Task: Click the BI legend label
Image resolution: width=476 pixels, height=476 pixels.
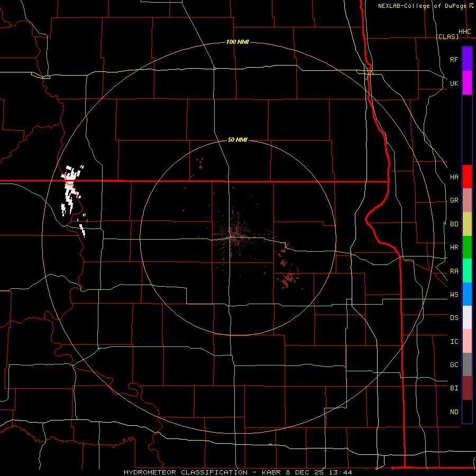Action: pos(454,388)
